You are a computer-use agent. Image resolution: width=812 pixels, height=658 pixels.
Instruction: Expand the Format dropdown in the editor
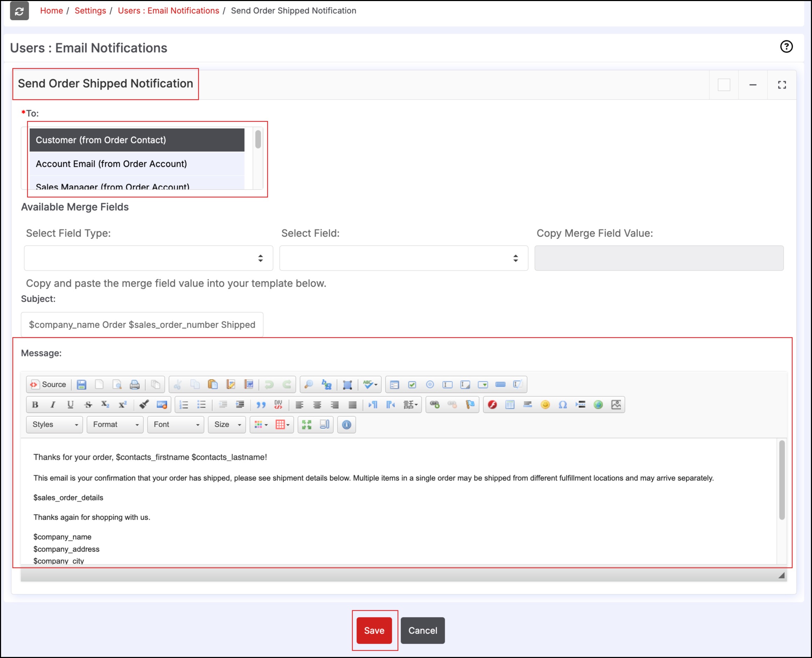click(115, 425)
